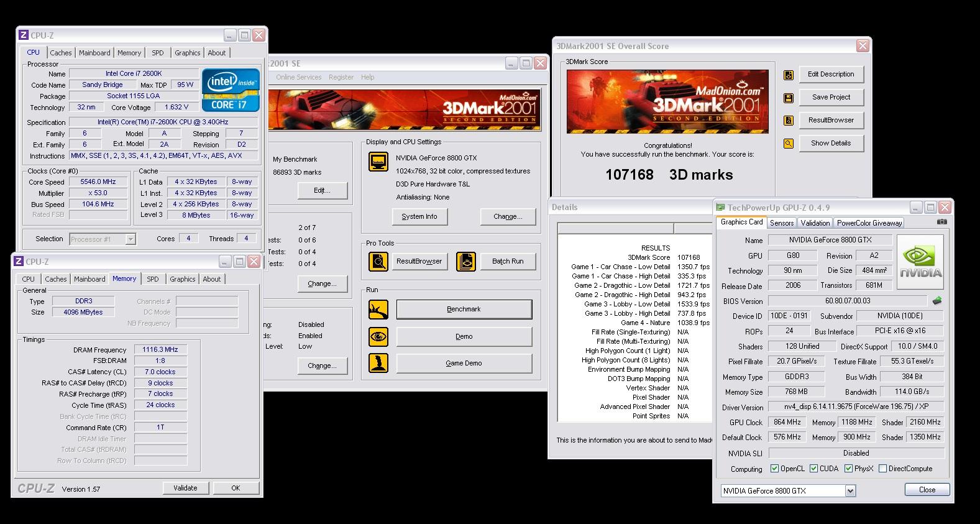This screenshot has height=524, width=980.
Task: Click the ResultBrowser magnifier icon in Pro Tools
Action: pos(378,262)
